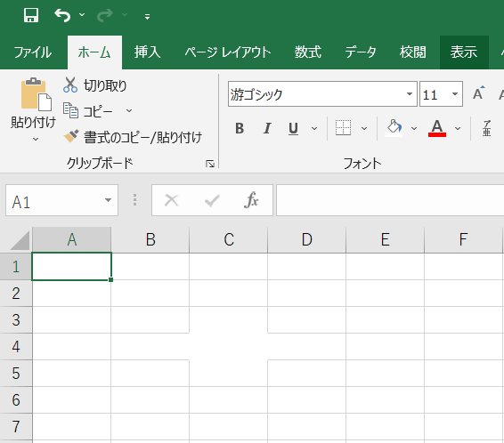Expand the Name Box A1 dropdown
Image resolution: width=504 pixels, height=443 pixels.
(x=108, y=200)
